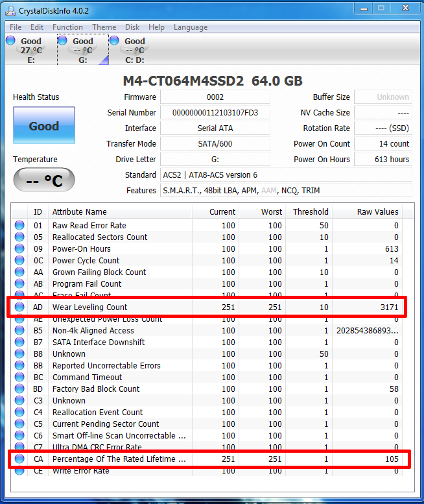Select the Reallocated Sectors Count row name

100,237
